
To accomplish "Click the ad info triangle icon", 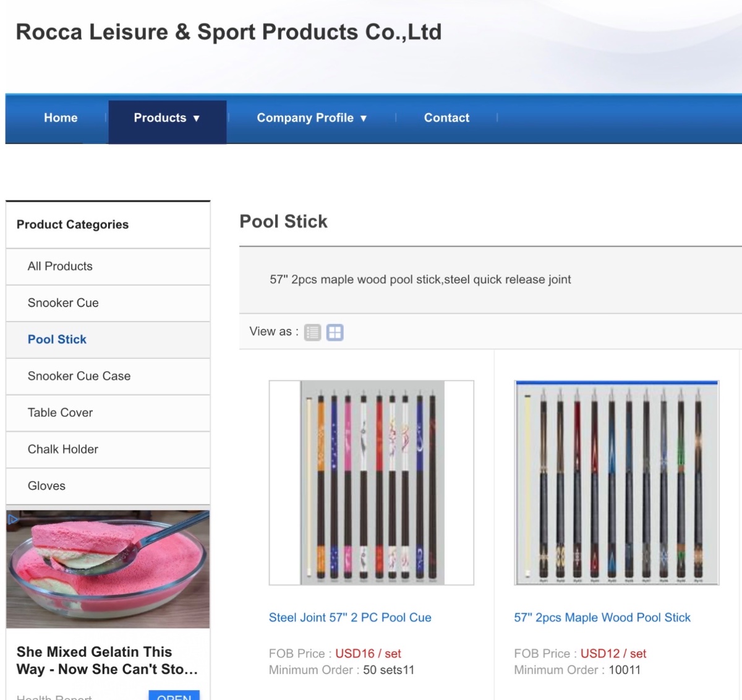I will [x=12, y=519].
